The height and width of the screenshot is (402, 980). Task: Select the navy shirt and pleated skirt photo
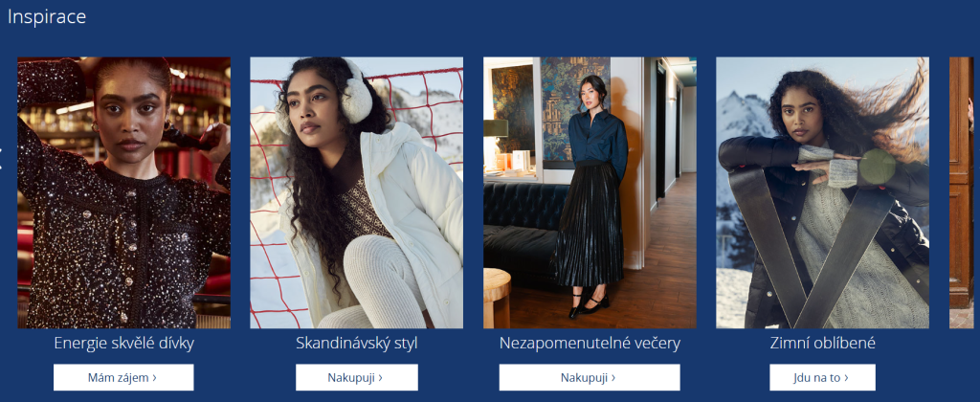coord(590,192)
